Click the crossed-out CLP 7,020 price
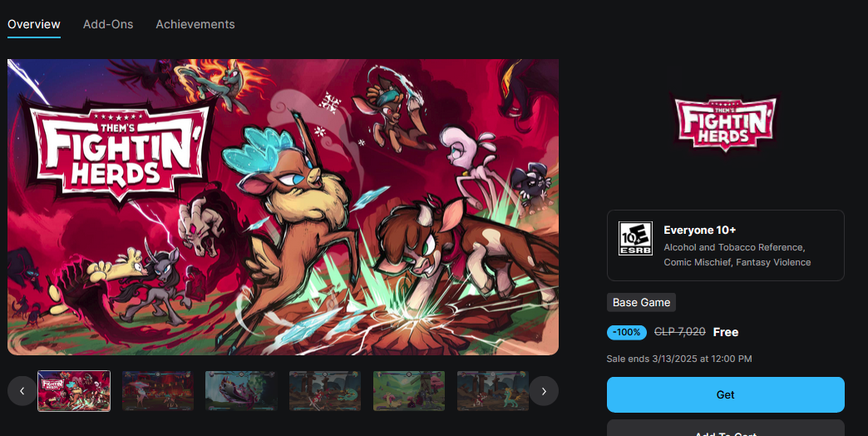 [680, 332]
